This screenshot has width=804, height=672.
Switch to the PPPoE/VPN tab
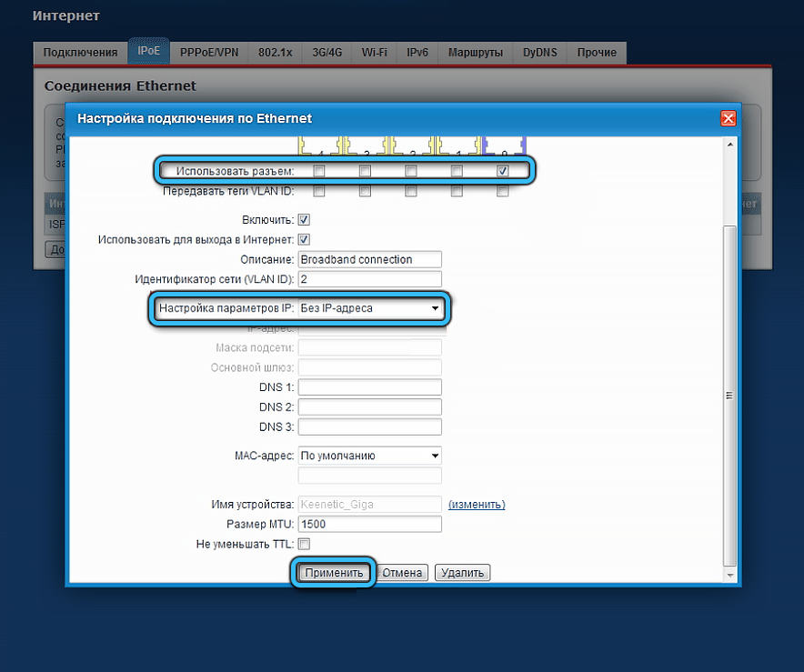(209, 52)
